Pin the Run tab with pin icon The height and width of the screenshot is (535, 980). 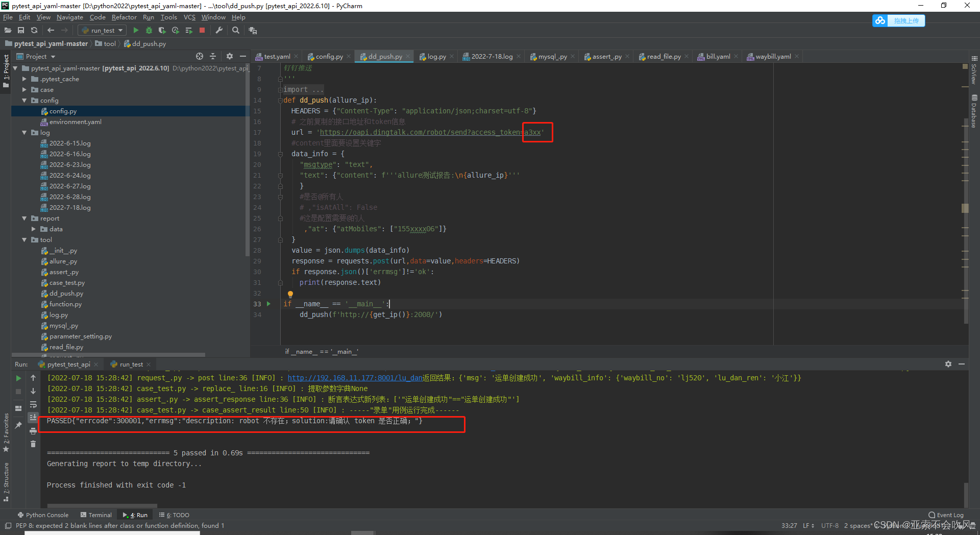18,425
